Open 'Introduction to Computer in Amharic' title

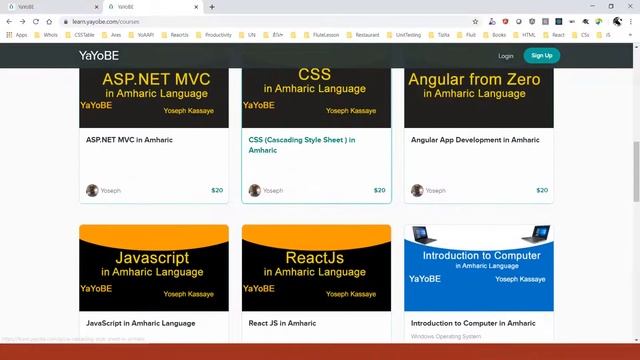tap(473, 323)
